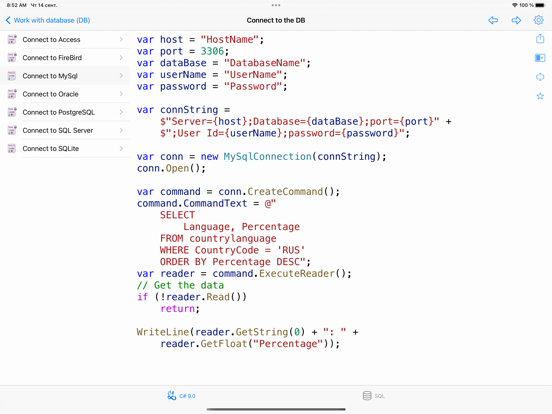The width and height of the screenshot is (552, 414).
Task: Open Connect to Access document icon
Action: (12, 39)
